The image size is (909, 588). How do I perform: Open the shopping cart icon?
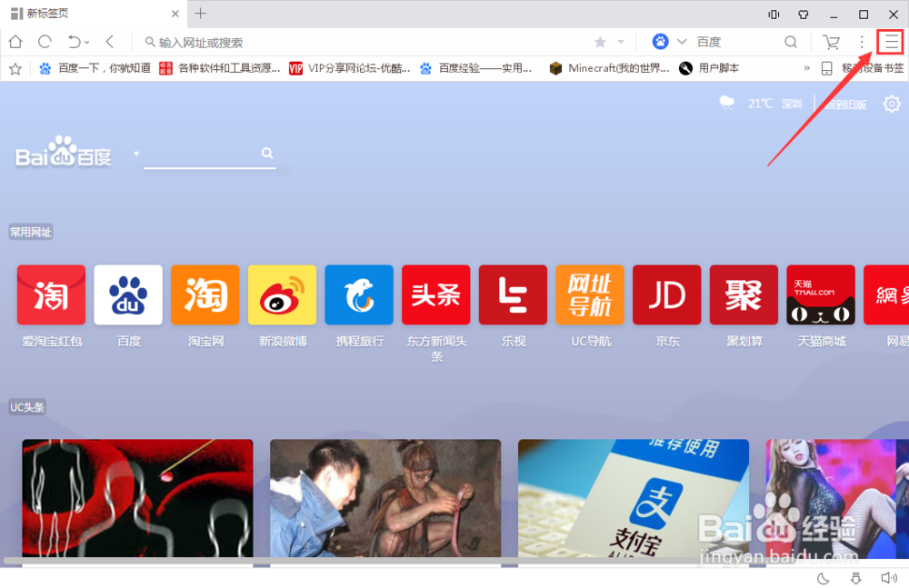pyautogui.click(x=832, y=42)
